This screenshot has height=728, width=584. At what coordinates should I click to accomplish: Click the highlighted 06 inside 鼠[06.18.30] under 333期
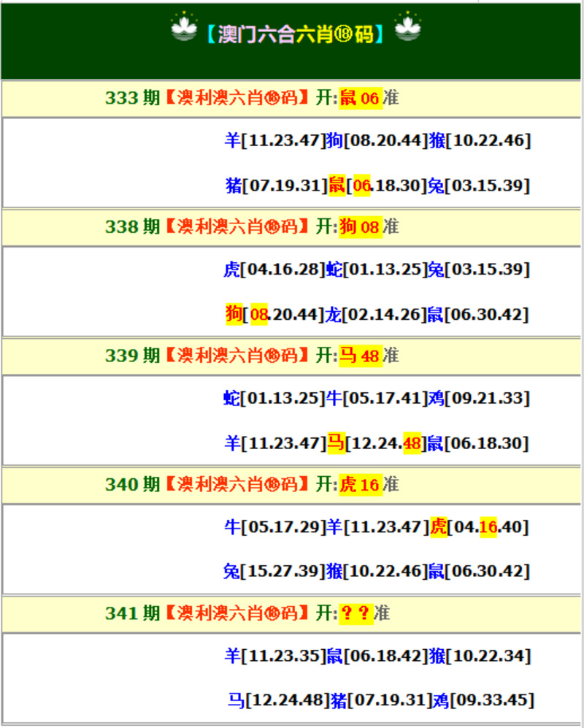(x=362, y=185)
